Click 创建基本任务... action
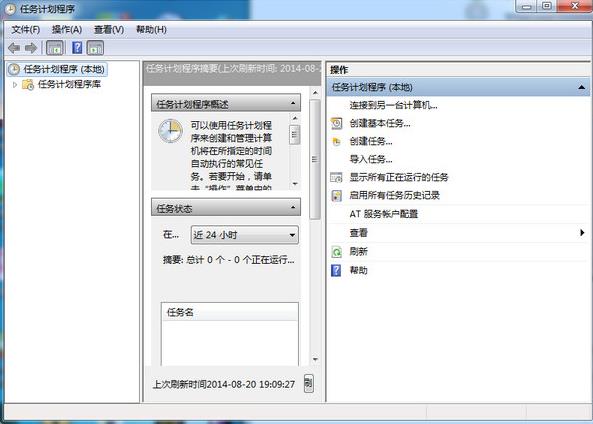The image size is (593, 424). 380,123
